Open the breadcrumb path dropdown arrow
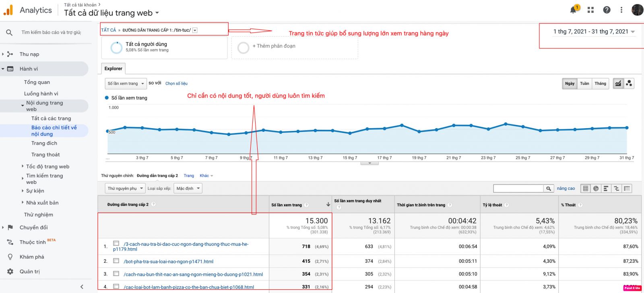 195,30
